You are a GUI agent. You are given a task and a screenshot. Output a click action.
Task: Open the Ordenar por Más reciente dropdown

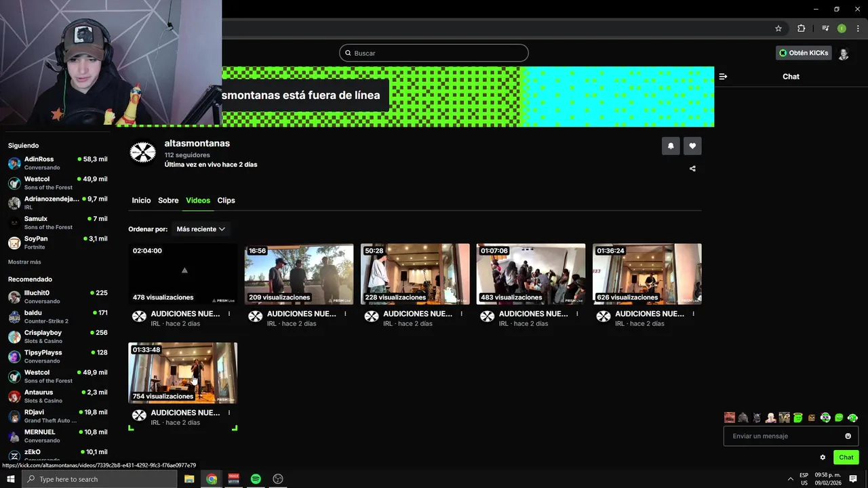pos(201,229)
